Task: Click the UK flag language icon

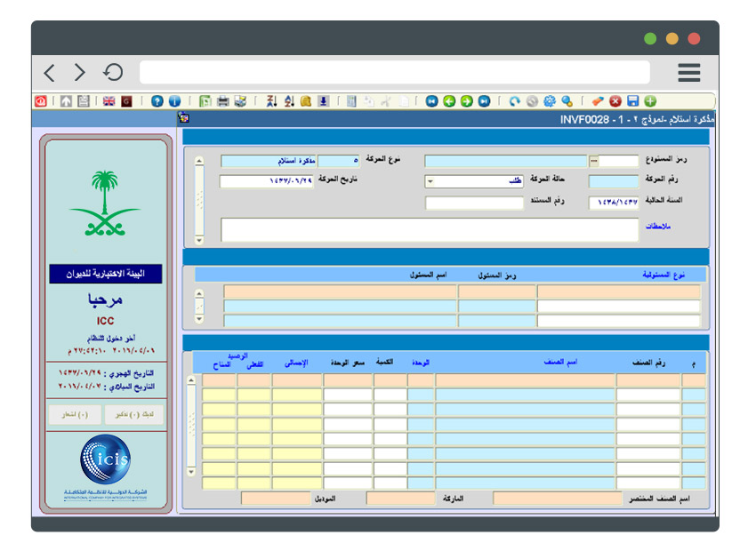Action: (108, 100)
